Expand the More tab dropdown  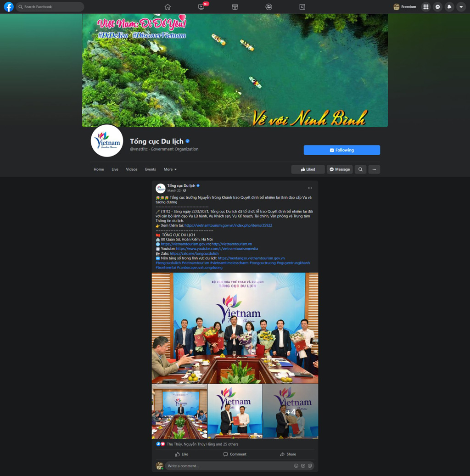(x=170, y=169)
